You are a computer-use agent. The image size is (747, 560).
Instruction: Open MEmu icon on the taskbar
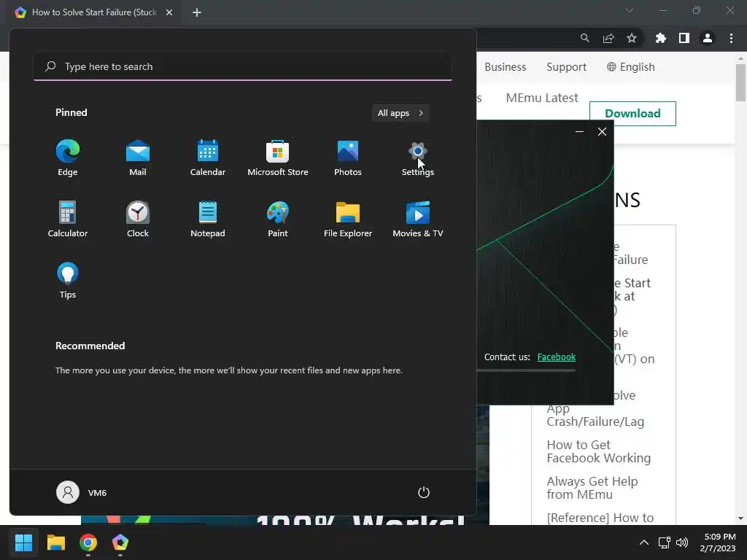tap(120, 542)
